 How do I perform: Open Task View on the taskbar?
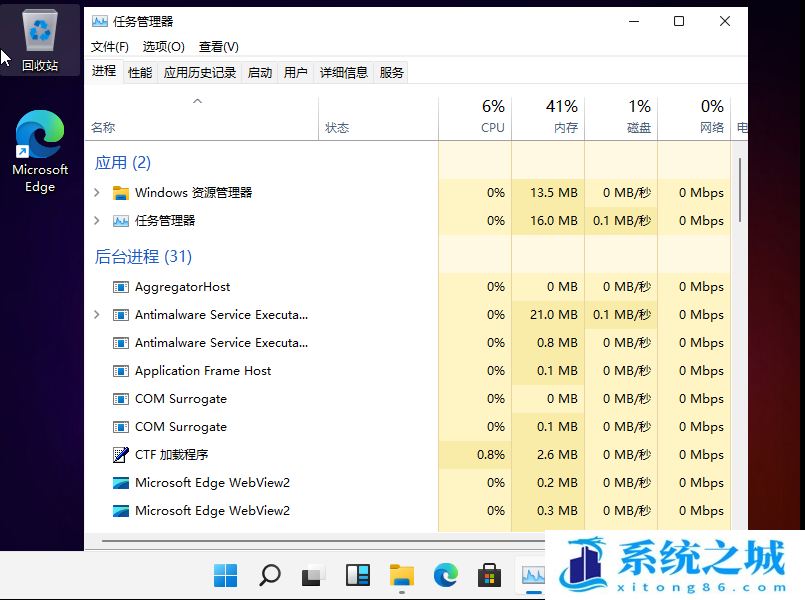pyautogui.click(x=313, y=575)
